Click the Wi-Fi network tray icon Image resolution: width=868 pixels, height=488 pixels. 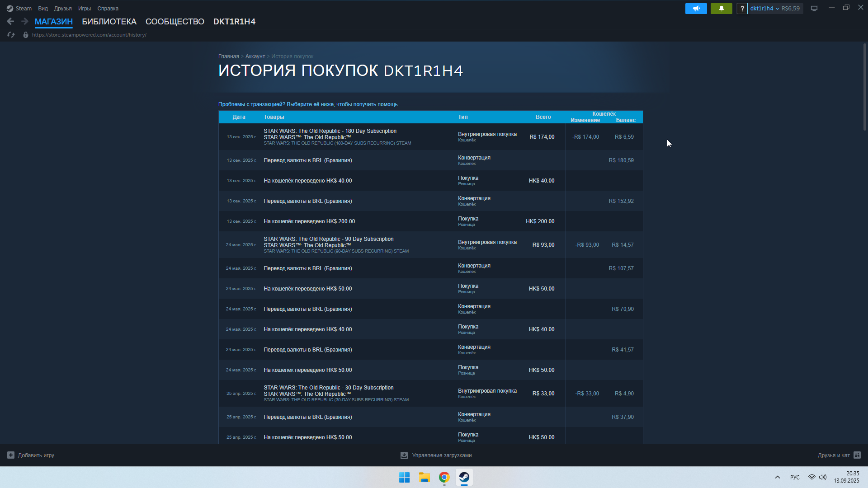pos(812,477)
